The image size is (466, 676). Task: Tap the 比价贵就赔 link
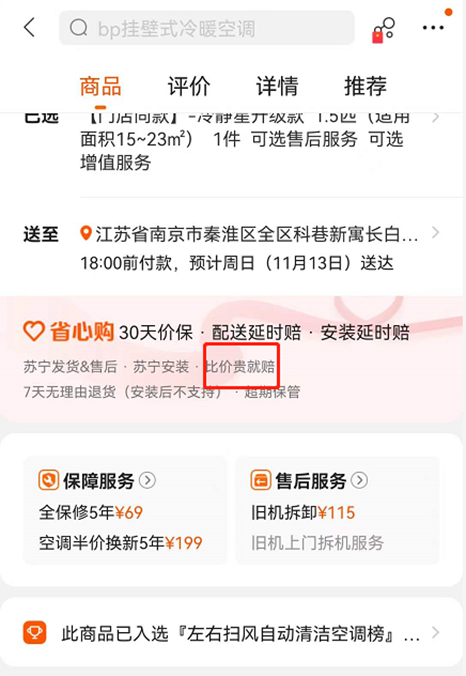point(240,366)
